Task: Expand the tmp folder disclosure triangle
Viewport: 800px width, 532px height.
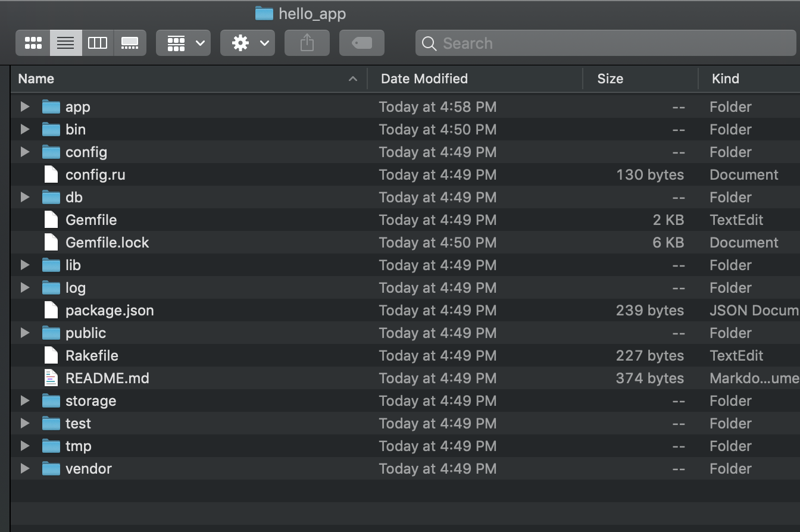Action: click(25, 446)
